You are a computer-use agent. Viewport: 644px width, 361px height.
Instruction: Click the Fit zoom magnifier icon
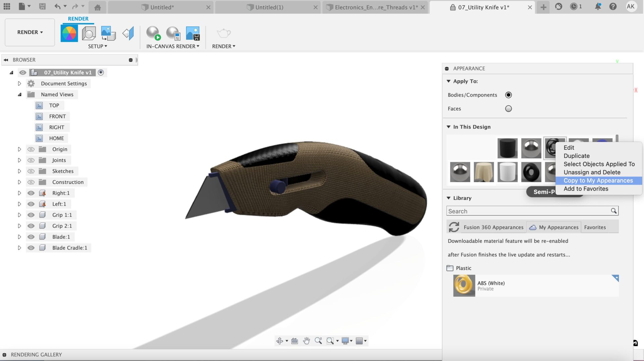330,341
